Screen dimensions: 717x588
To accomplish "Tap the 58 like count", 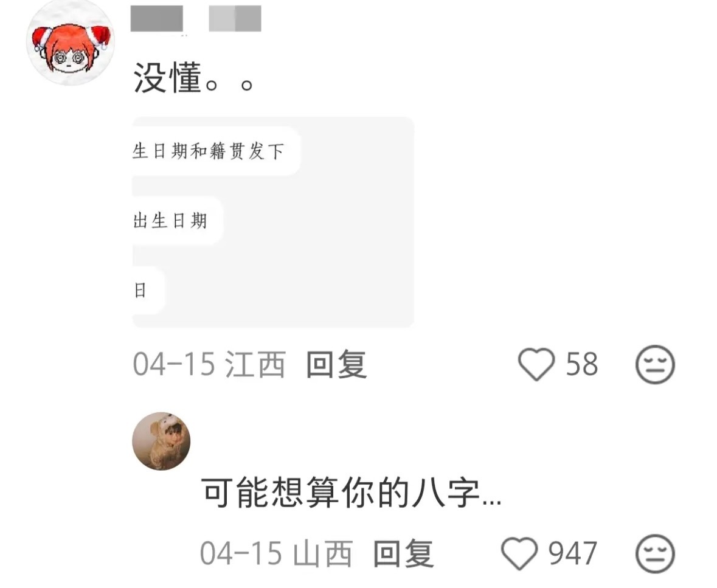I will click(581, 364).
